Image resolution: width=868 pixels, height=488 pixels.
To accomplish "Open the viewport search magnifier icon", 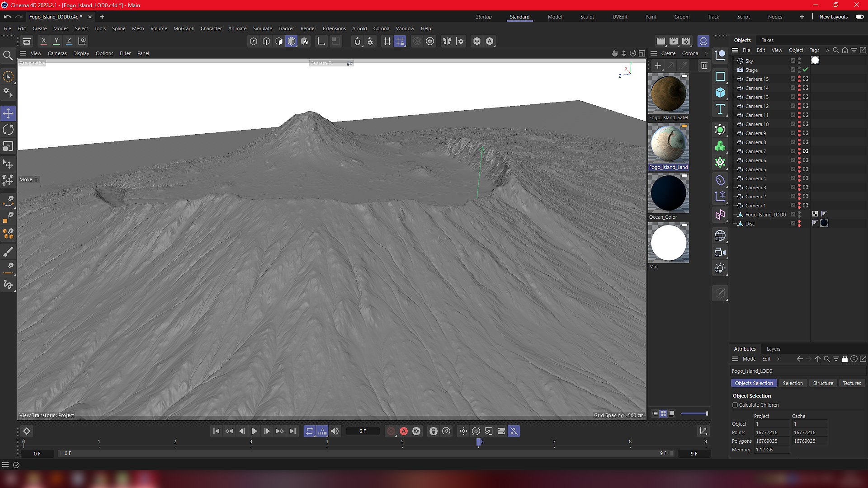I will (8, 56).
